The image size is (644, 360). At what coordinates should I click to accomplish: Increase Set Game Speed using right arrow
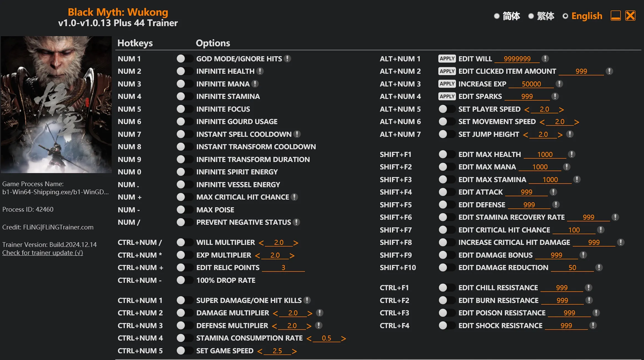click(x=294, y=351)
